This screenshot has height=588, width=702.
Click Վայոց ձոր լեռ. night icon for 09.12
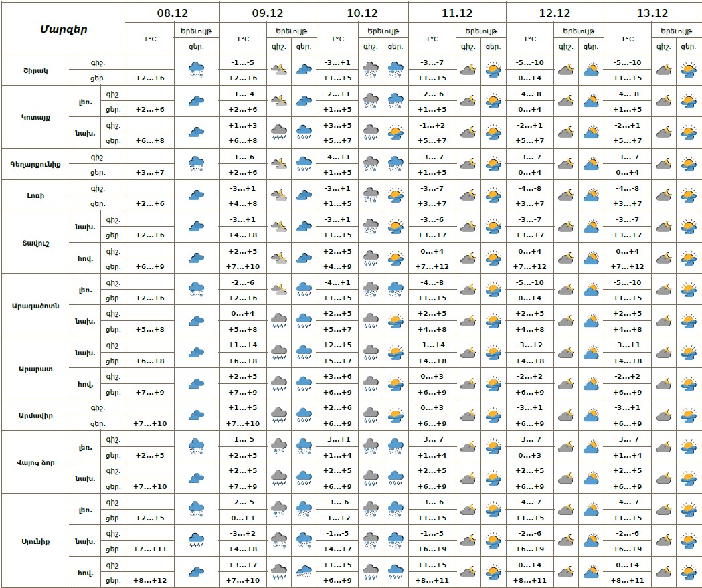tap(279, 446)
